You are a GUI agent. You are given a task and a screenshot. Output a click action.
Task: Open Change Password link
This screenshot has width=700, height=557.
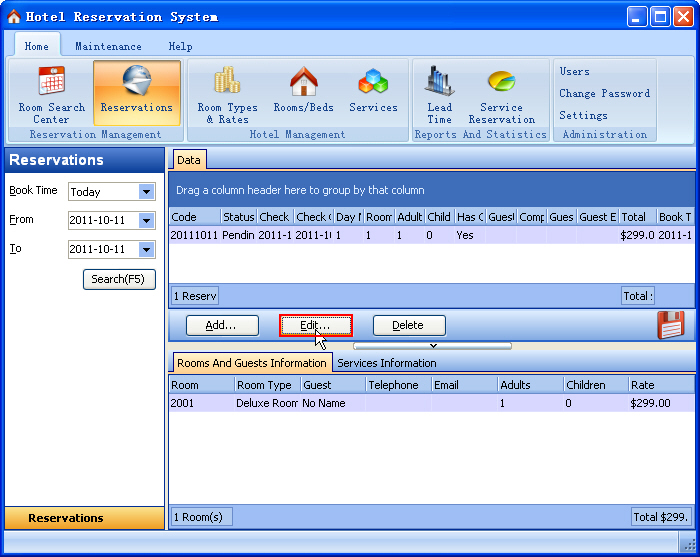click(604, 94)
